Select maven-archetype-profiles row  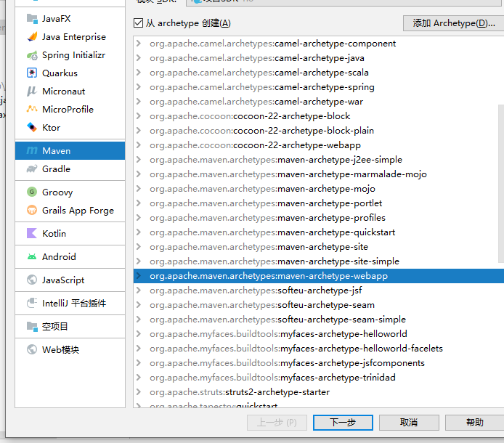click(319, 218)
